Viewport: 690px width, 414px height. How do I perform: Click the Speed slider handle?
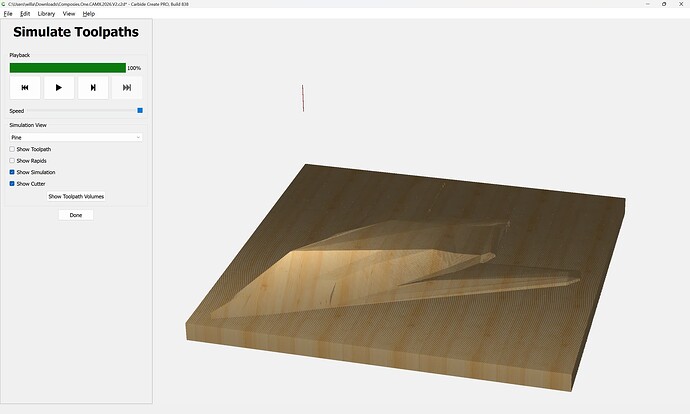tap(140, 110)
